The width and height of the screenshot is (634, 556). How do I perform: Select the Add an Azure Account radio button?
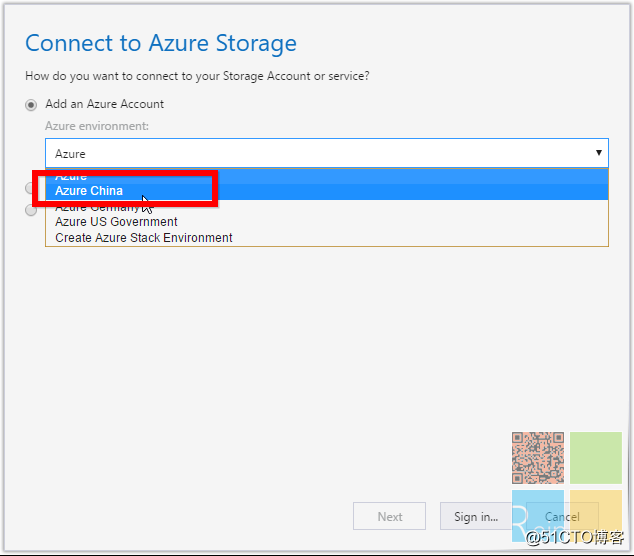(x=31, y=105)
